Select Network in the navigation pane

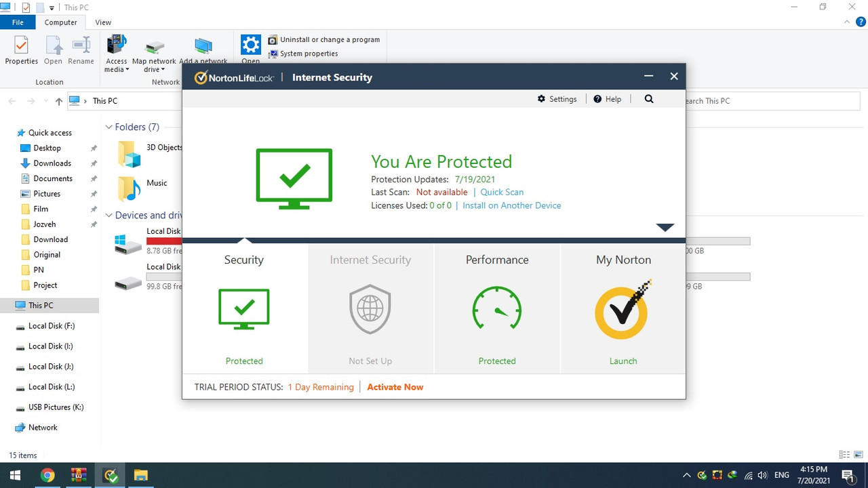pyautogui.click(x=43, y=428)
